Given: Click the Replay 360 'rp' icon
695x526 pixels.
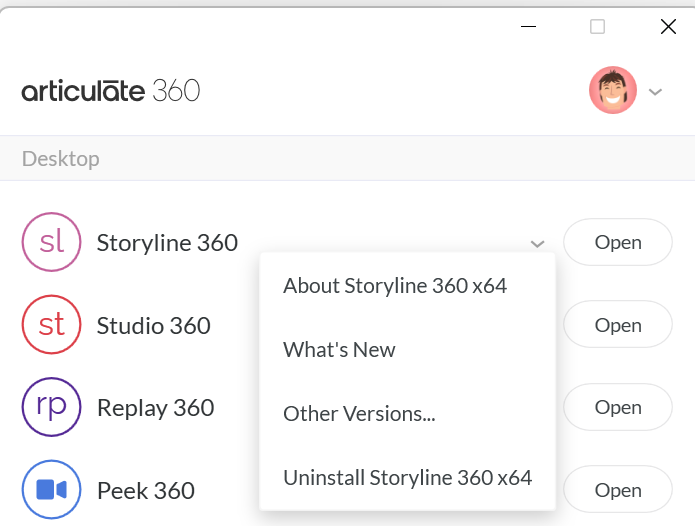Looking at the screenshot, I should [51, 407].
